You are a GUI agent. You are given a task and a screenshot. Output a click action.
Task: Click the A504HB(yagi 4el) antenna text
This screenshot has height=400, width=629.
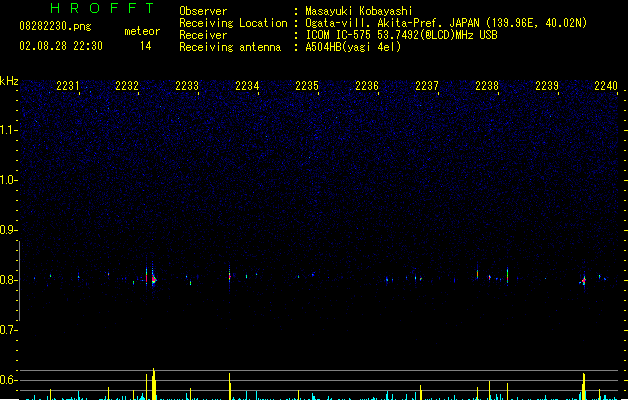click(x=353, y=47)
